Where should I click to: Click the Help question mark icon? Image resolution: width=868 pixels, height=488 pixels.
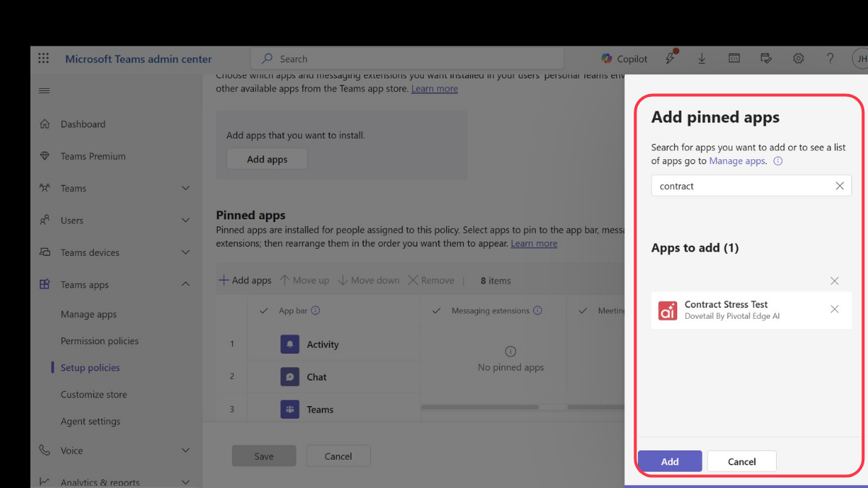(830, 59)
